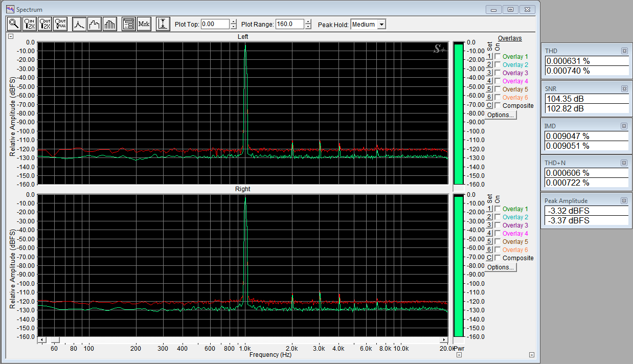Set Overlay 1 in Left channel

point(489,57)
